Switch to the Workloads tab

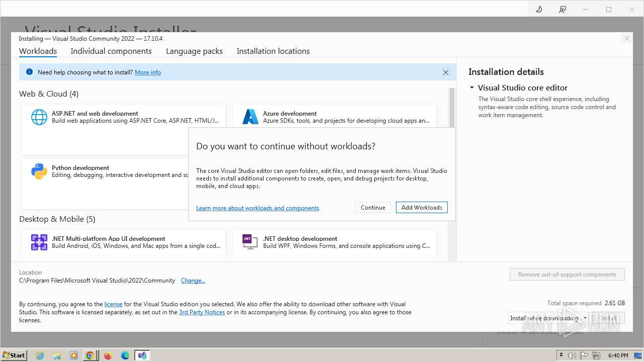pyautogui.click(x=38, y=51)
